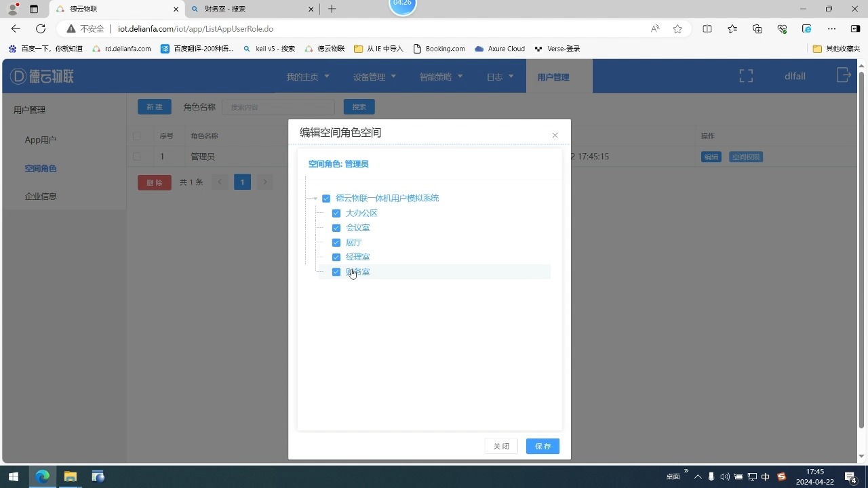Open the 日志 dropdown menu
Image resolution: width=868 pixels, height=488 pixels.
coord(500,77)
